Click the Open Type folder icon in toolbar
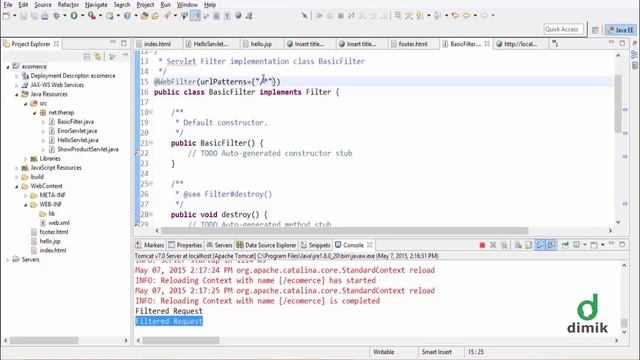640x360 pixels. click(x=144, y=16)
